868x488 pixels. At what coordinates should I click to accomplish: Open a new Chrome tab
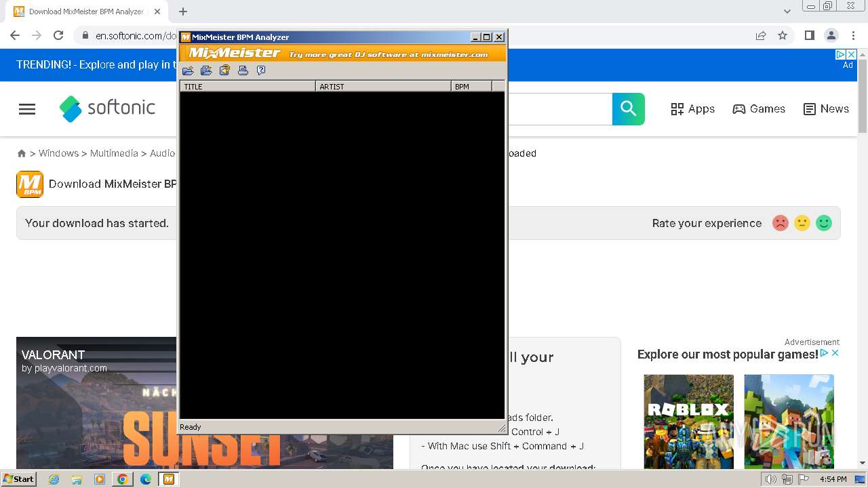tap(183, 12)
